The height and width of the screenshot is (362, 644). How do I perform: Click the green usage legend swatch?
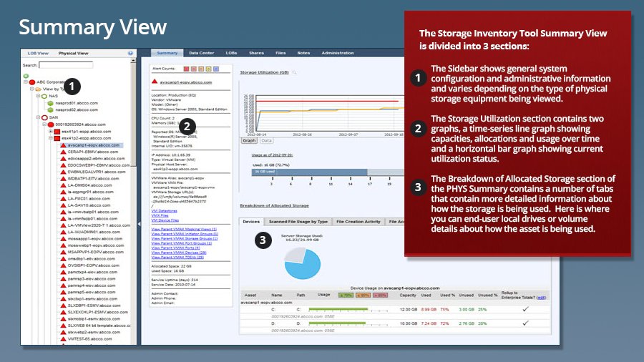click(346, 295)
